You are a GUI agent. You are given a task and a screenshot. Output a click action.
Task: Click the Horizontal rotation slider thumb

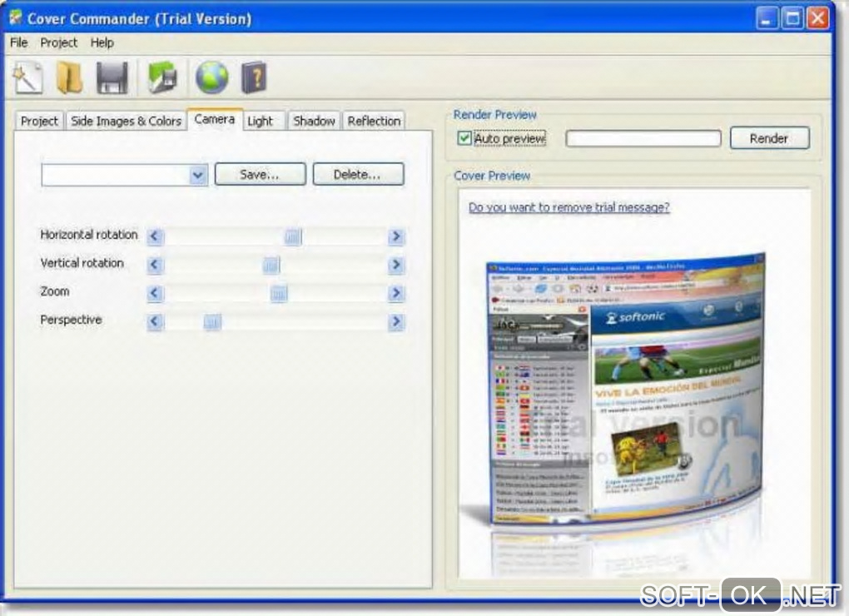293,236
